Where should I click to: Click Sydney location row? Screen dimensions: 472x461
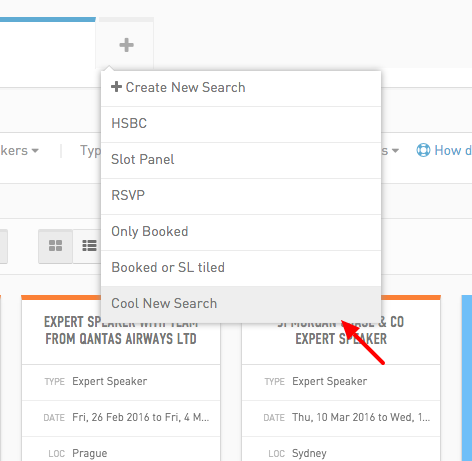[341, 453]
